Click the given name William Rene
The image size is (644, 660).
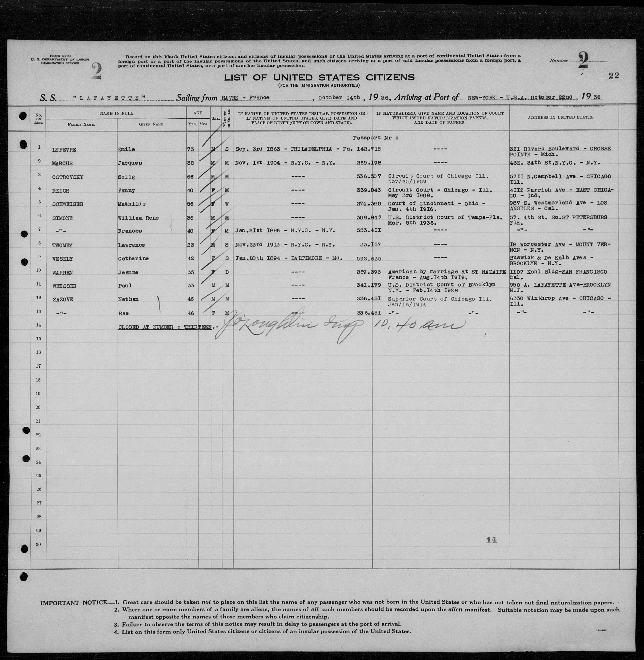pos(138,218)
